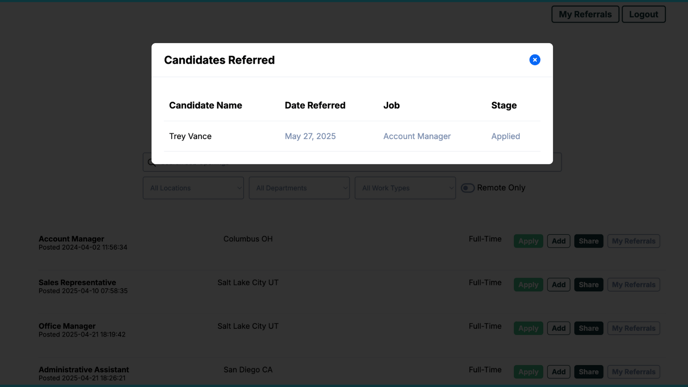688x387 pixels.
Task: Click Add for Sales Representative job
Action: (559, 284)
